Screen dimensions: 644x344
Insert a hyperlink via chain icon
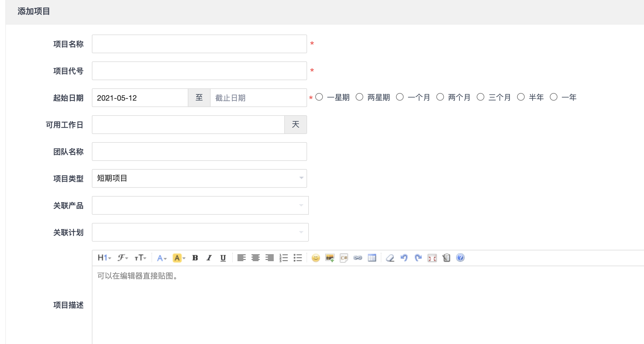click(x=358, y=258)
